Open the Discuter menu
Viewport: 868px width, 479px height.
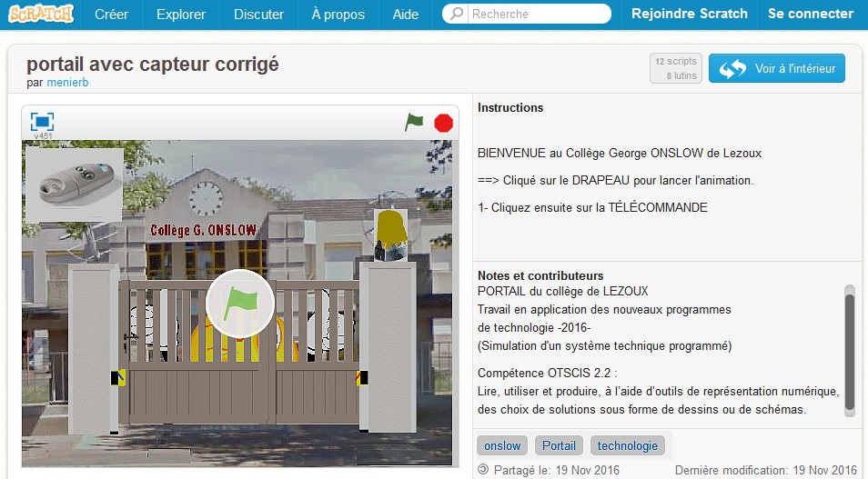point(258,15)
